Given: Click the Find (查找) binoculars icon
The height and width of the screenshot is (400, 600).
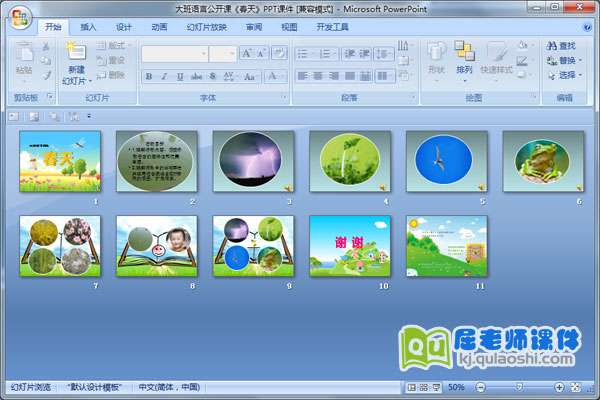Looking at the screenshot, I should point(551,46).
